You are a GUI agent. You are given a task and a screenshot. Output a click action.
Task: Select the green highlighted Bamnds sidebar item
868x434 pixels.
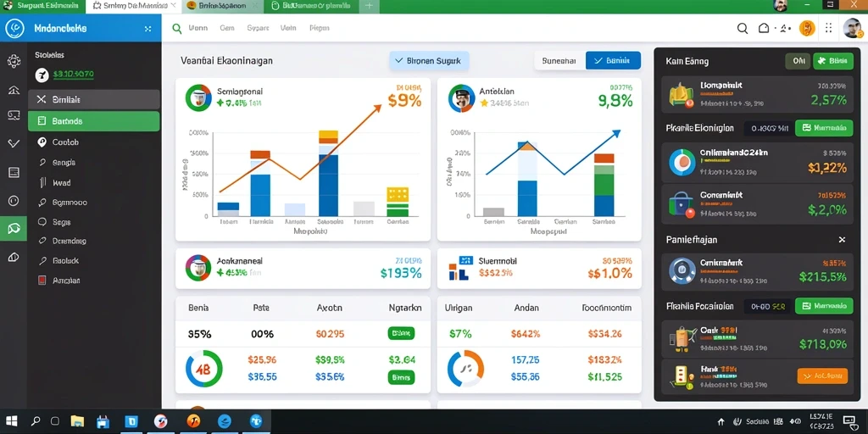click(x=93, y=120)
